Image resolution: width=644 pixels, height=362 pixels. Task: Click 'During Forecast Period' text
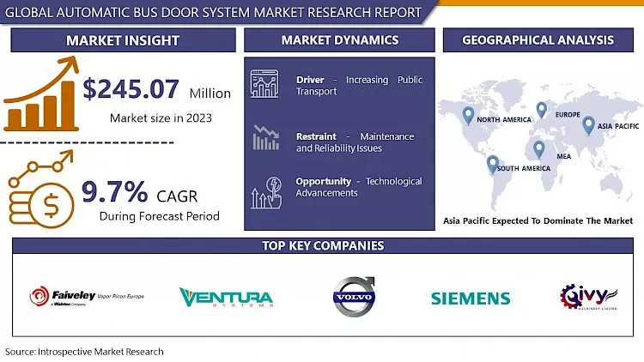click(160, 216)
